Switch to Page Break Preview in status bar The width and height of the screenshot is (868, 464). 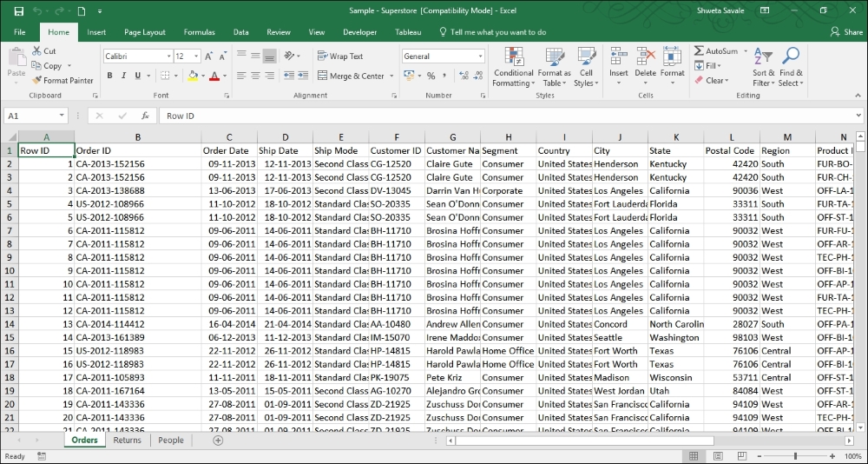coord(741,455)
